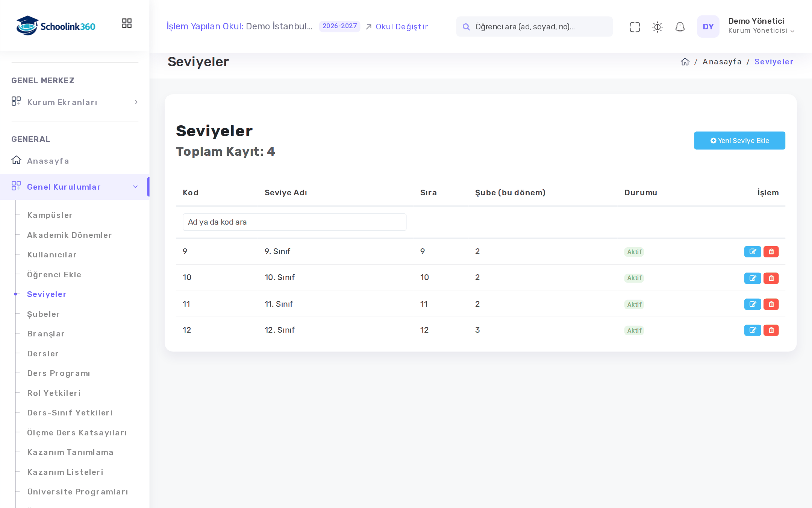
Task: Click the '9. Sınıf' name cell
Action: pos(277,251)
